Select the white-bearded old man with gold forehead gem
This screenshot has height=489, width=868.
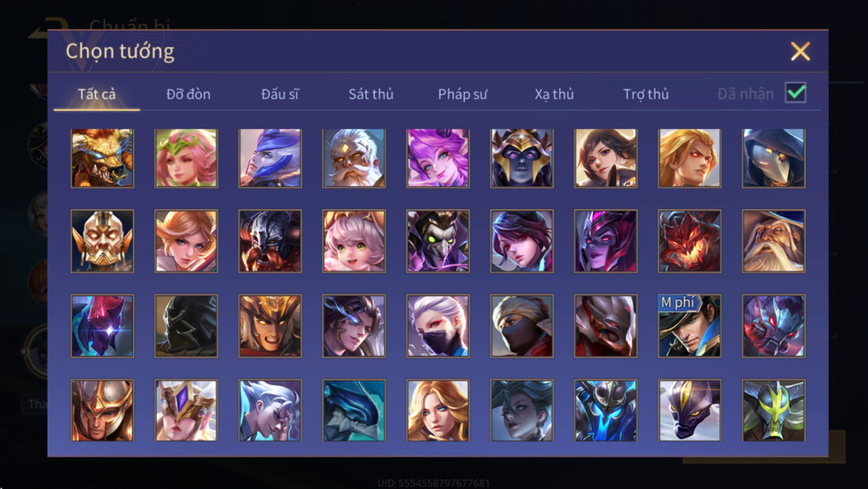(x=354, y=159)
